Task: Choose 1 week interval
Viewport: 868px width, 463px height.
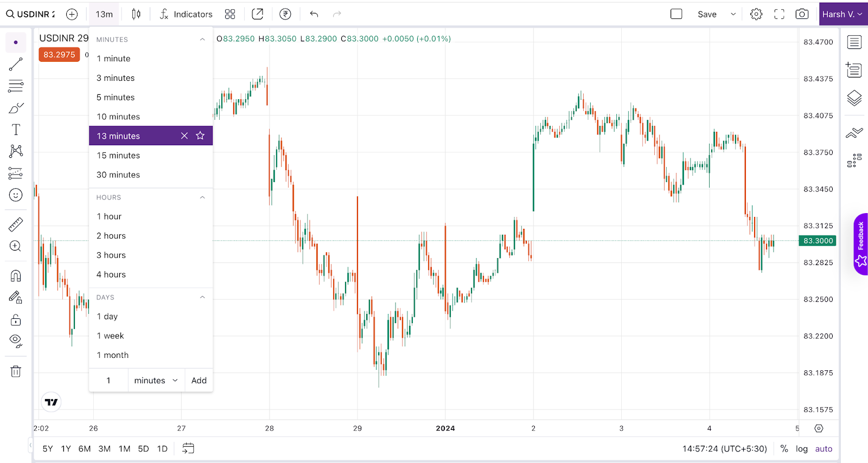Action: click(x=151, y=336)
